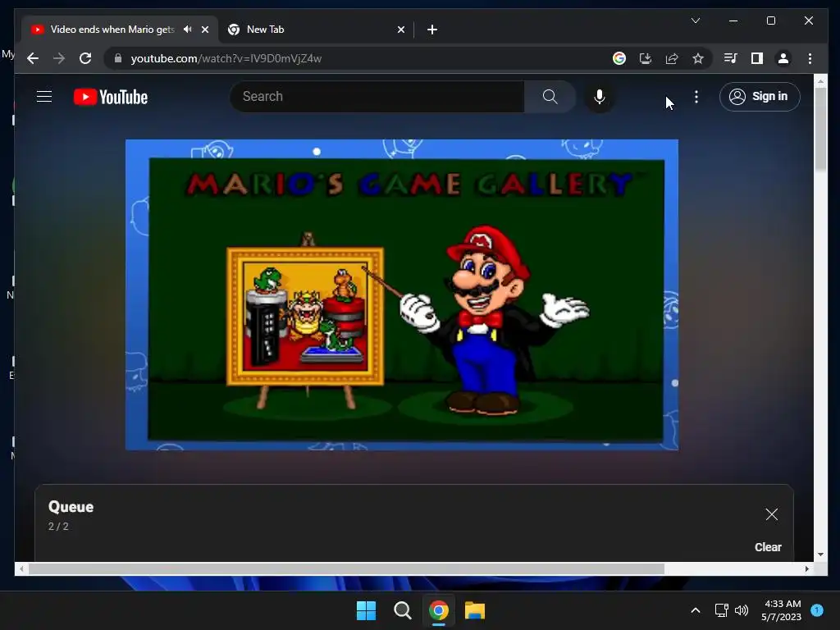Click the address bar URL

point(226,58)
